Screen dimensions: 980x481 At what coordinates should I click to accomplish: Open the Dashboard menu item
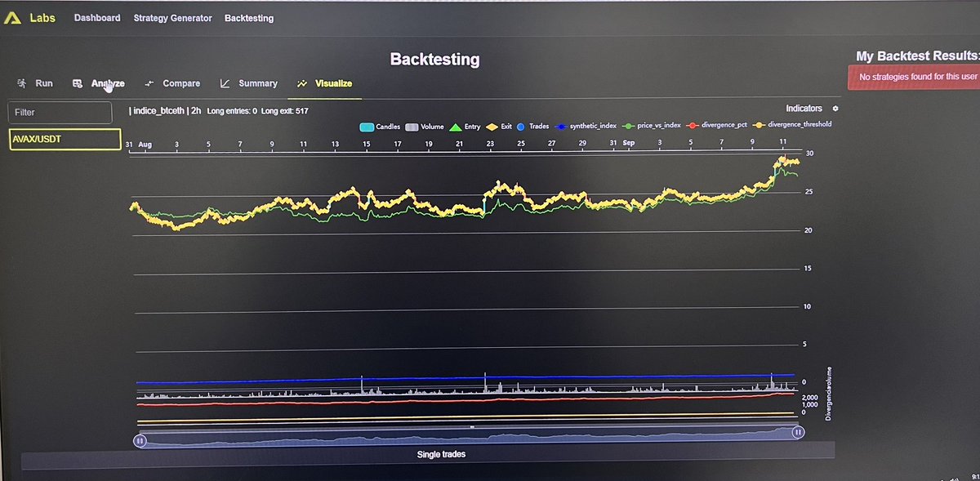pyautogui.click(x=97, y=18)
